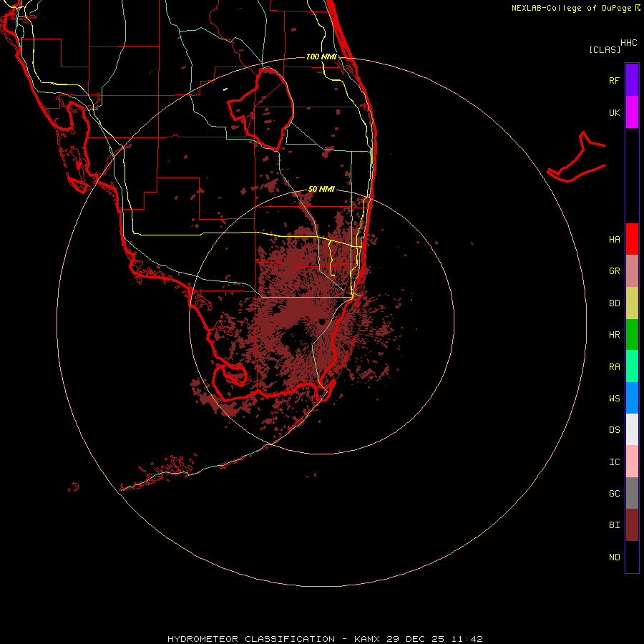644x644 pixels.
Task: Select the BD yellow legend swatch
Action: 632,303
